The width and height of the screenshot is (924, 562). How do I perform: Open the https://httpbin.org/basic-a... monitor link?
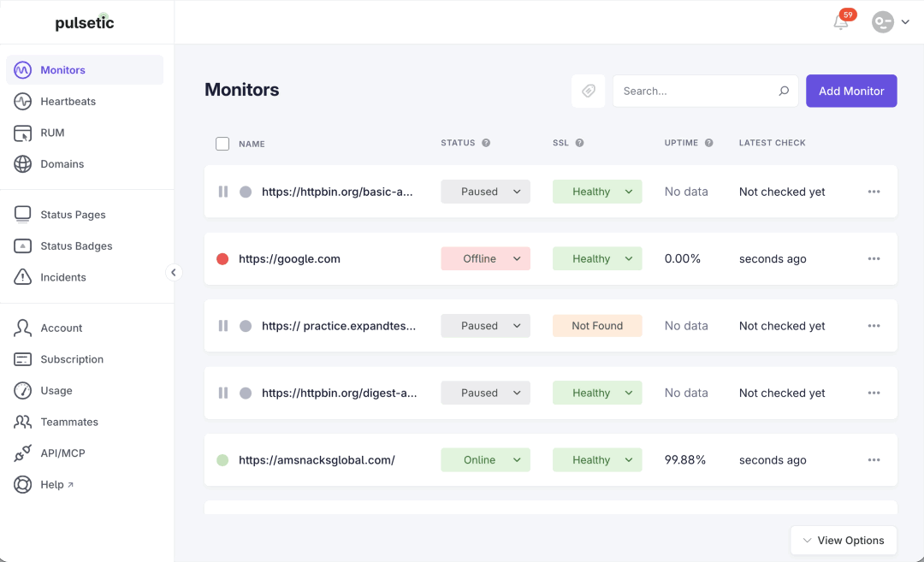[337, 192]
